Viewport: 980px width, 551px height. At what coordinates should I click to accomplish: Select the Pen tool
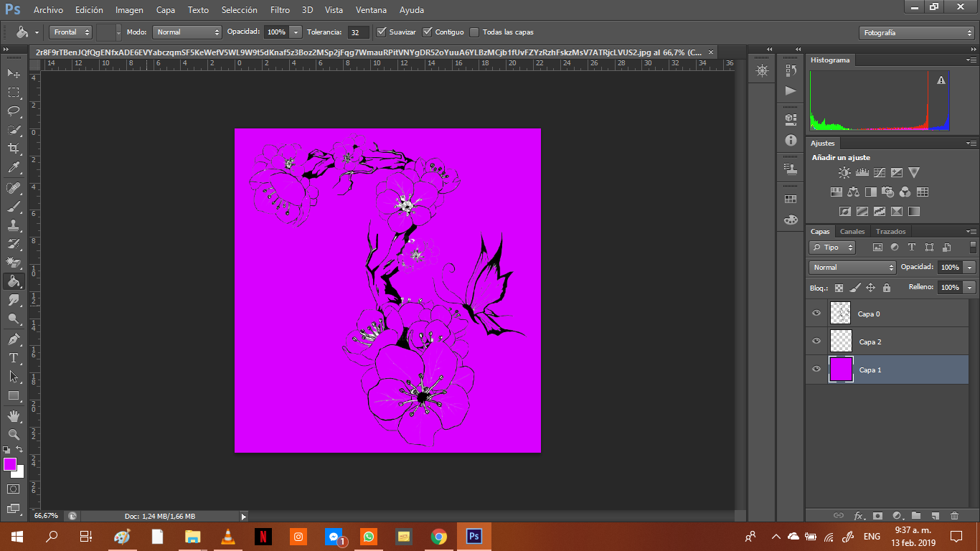click(14, 339)
